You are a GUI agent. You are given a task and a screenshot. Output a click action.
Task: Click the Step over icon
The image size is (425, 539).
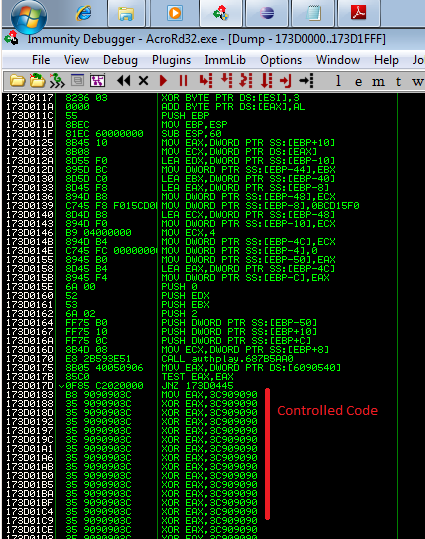[226, 81]
